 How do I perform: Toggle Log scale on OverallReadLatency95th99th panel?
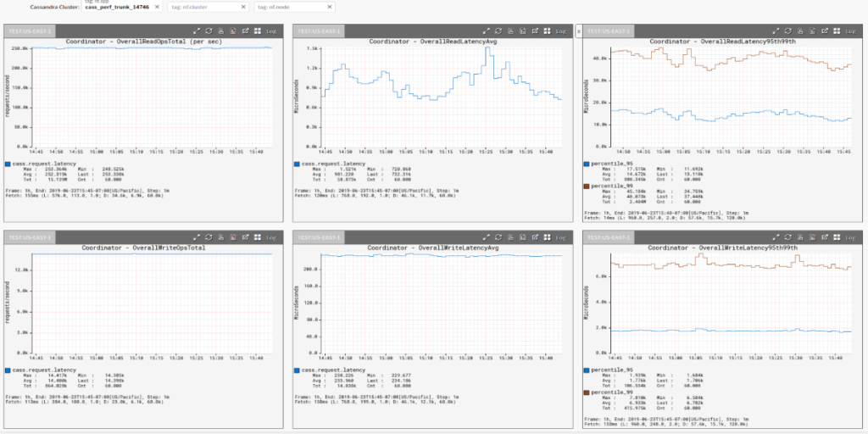(850, 31)
